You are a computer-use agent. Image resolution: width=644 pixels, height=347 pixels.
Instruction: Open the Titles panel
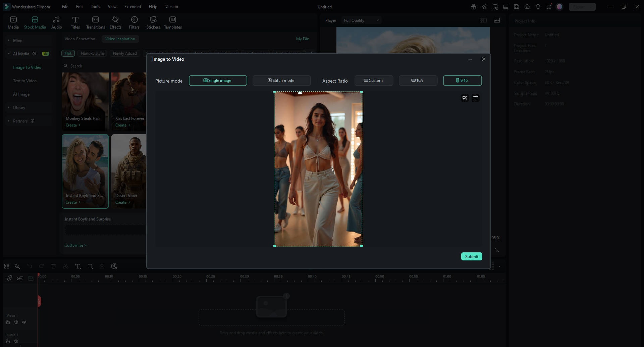tap(75, 22)
